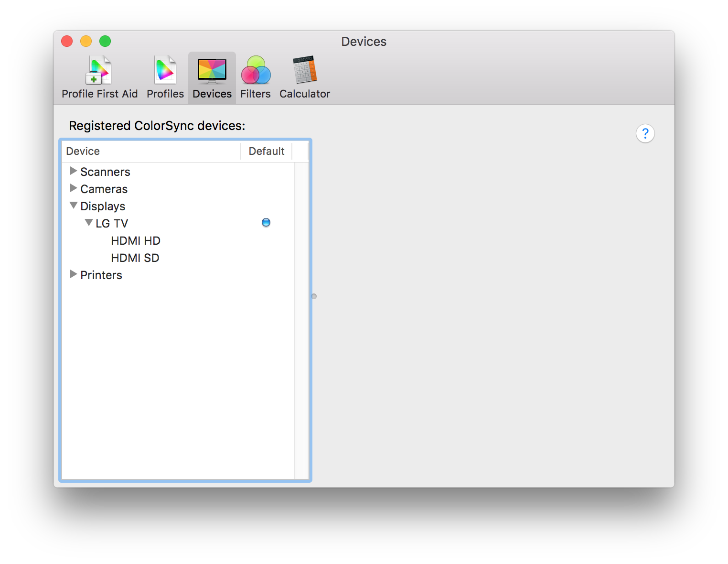Click the split view divider handle dot
Image resolution: width=728 pixels, height=564 pixels.
click(x=314, y=296)
